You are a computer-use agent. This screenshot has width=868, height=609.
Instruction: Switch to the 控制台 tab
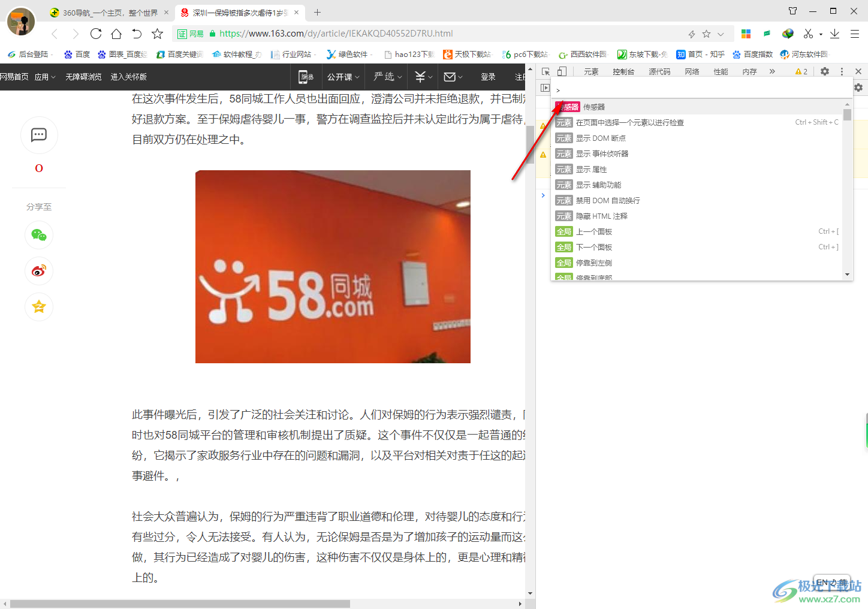click(623, 71)
